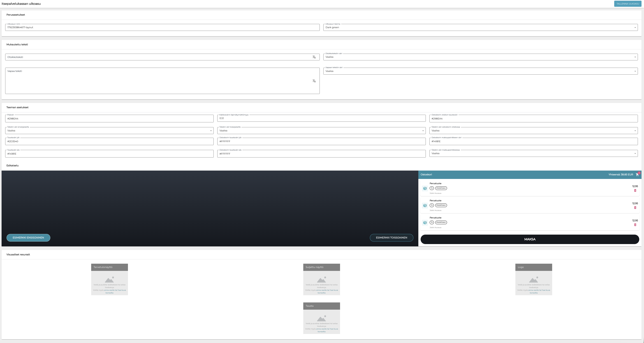This screenshot has height=343, width=644.
Task: Edit Kakkosvärin läpinäkymättömyys value
Action: click(x=321, y=118)
